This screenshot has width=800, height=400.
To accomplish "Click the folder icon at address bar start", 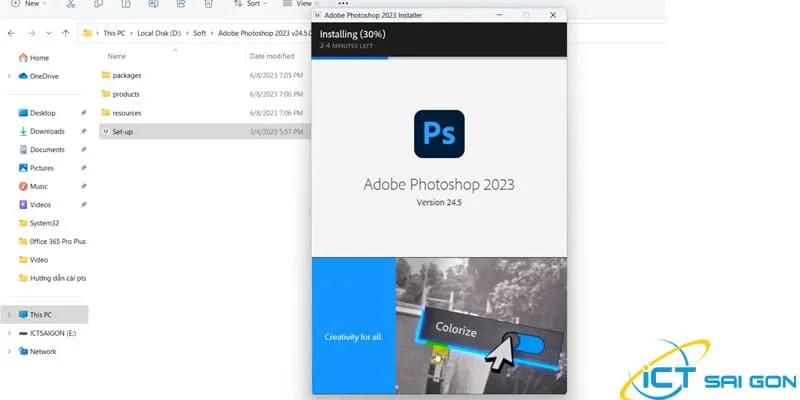I will coord(88,33).
